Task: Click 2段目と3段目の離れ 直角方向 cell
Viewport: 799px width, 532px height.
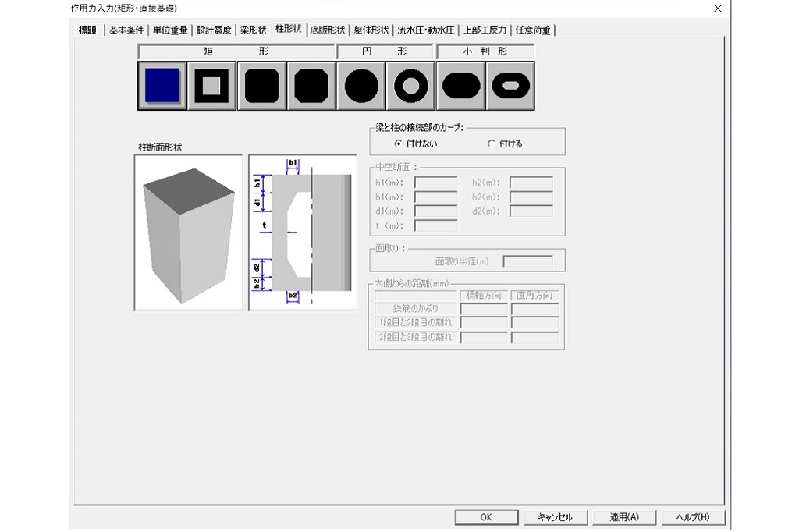Action: coord(535,337)
